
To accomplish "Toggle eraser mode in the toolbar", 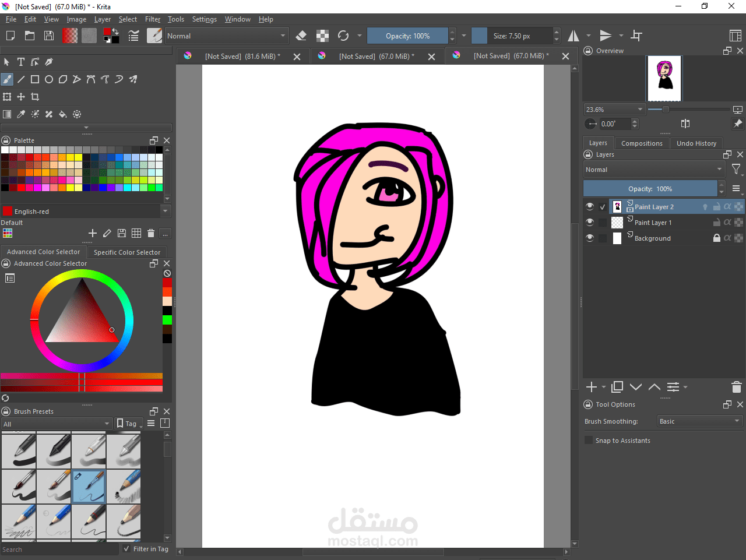I will pos(301,36).
